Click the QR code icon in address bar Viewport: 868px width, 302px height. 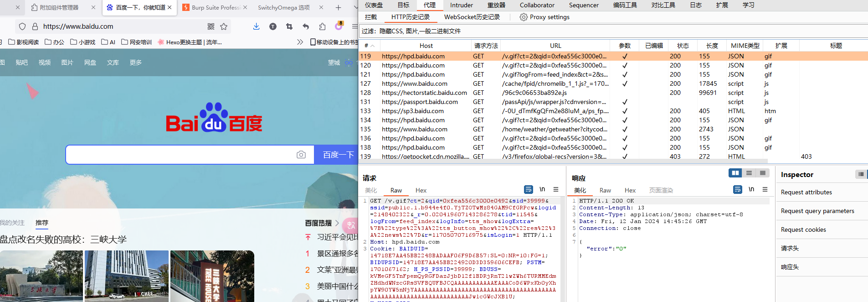[x=211, y=26]
